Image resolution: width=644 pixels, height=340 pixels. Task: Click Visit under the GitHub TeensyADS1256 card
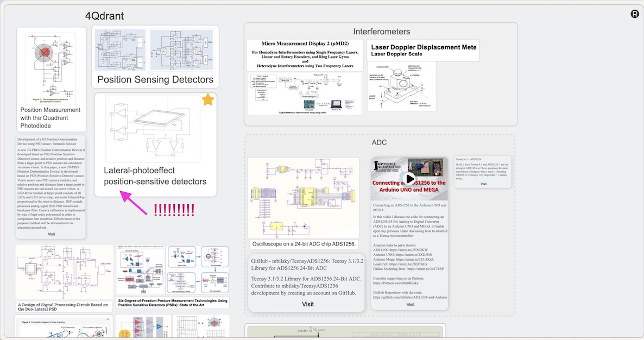tap(307, 305)
